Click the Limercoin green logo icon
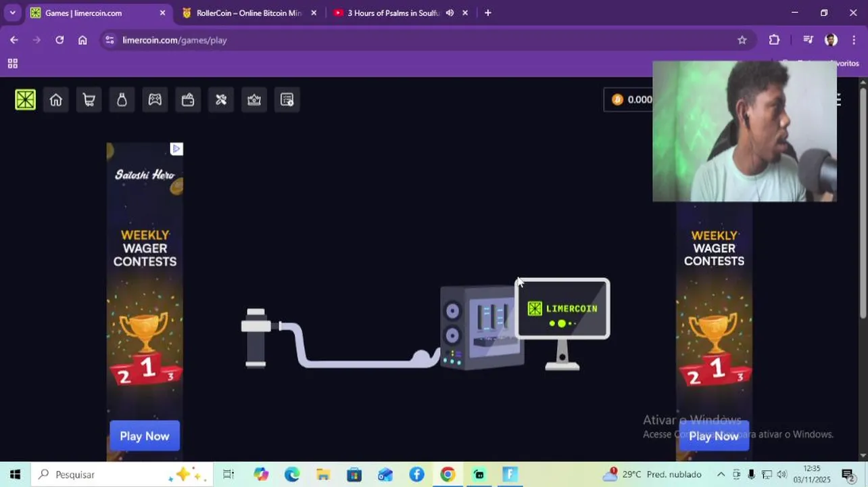This screenshot has height=487, width=868. click(25, 100)
